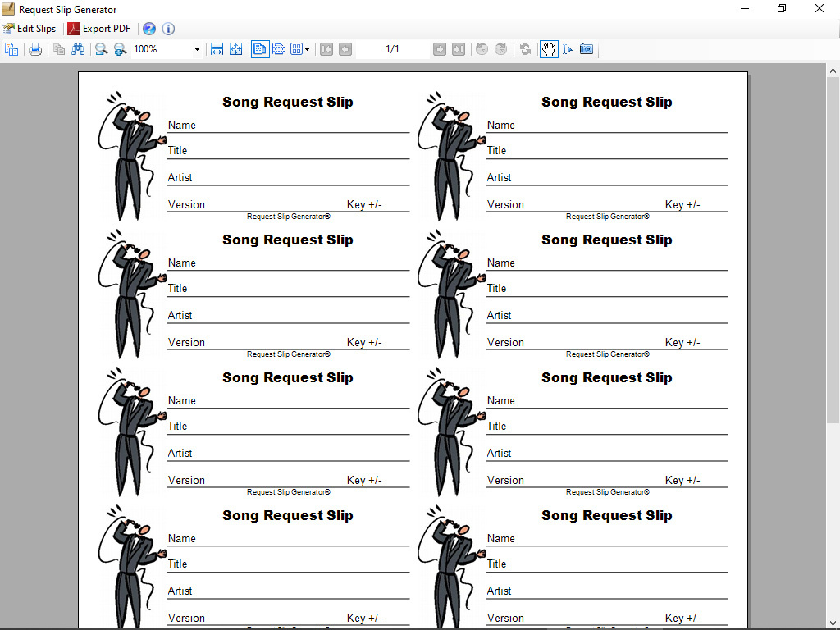Expand the page width fit options

pos(217,49)
